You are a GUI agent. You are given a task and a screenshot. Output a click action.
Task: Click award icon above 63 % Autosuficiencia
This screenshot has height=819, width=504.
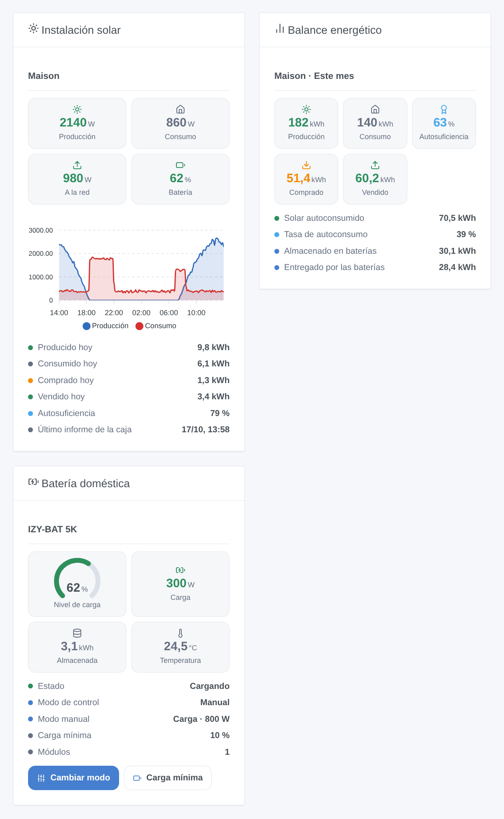pyautogui.click(x=444, y=109)
